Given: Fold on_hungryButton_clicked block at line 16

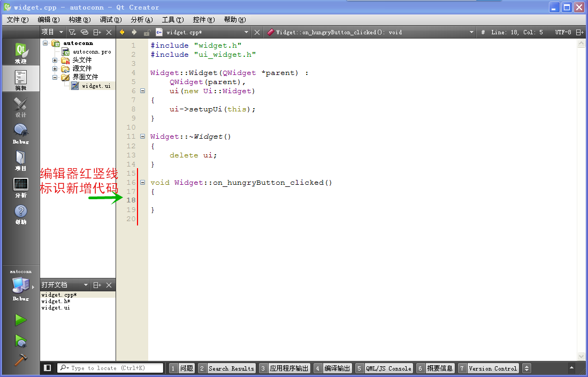Looking at the screenshot, I should (x=142, y=182).
